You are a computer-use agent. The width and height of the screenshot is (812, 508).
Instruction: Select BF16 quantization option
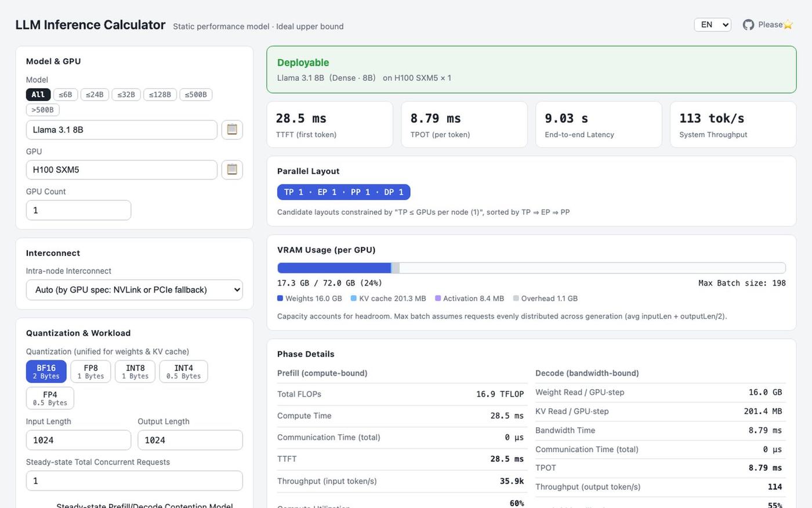pos(46,372)
